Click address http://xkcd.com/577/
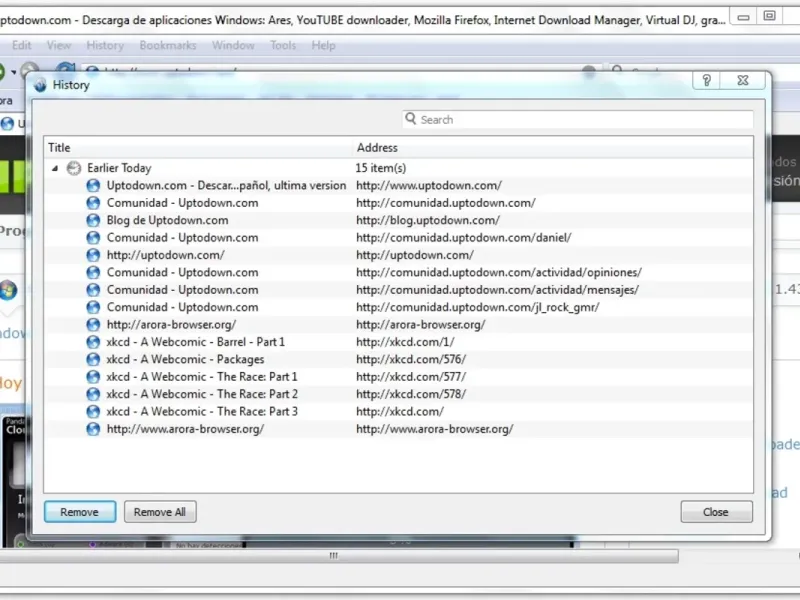Screen dimensions: 800x600 coord(411,377)
